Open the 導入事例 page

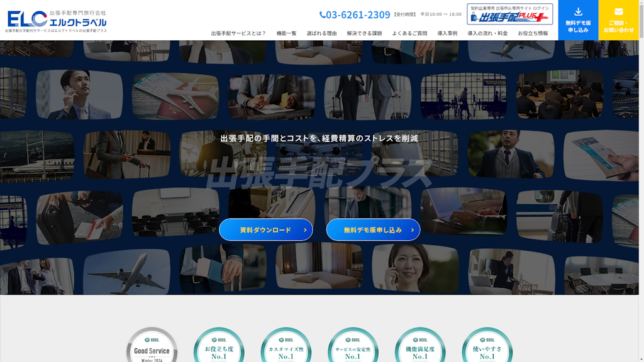tap(447, 33)
